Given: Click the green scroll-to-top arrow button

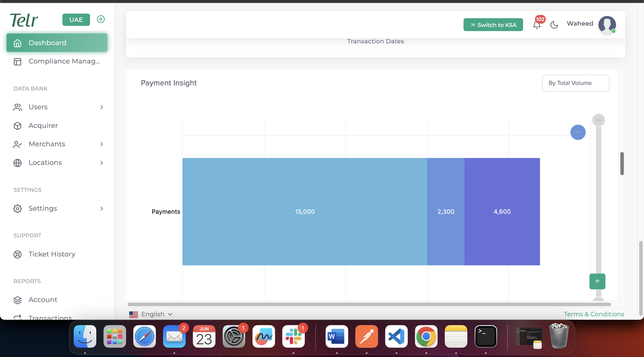Looking at the screenshot, I should [x=597, y=281].
